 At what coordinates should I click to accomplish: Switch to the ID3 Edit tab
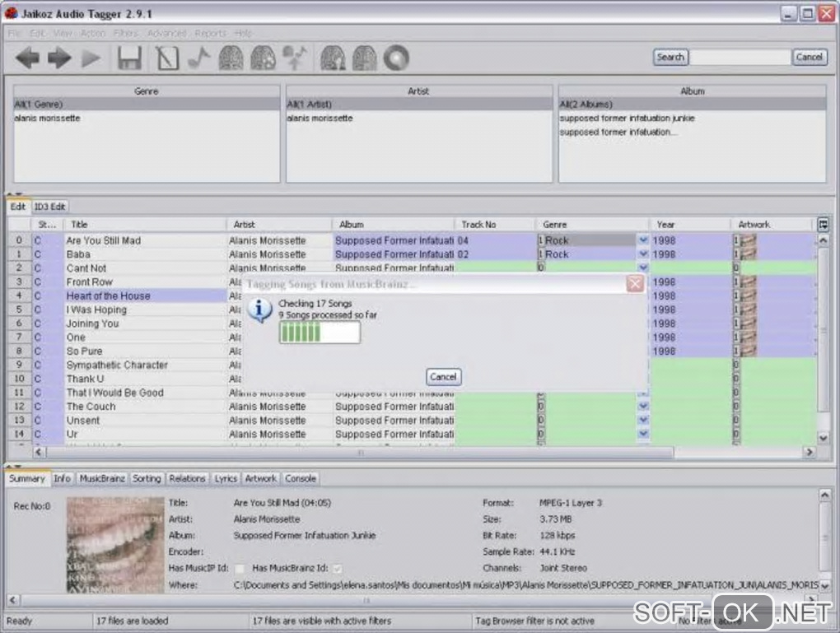[49, 207]
